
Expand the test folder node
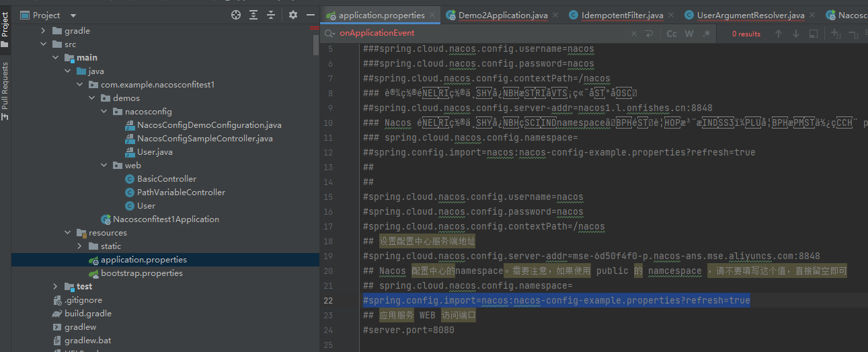[x=55, y=287]
